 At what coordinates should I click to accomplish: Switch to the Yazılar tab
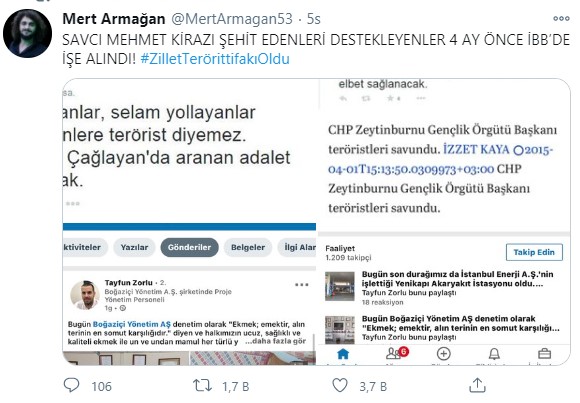(x=134, y=247)
